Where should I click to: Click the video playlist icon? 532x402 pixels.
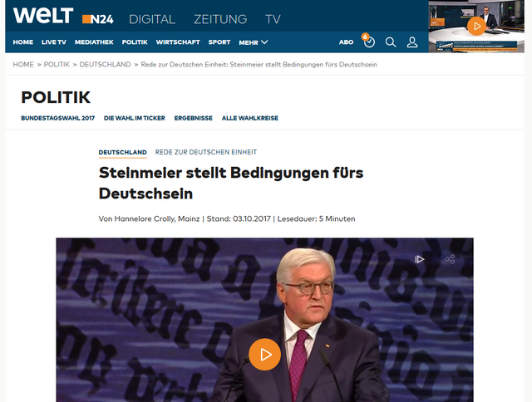419,259
